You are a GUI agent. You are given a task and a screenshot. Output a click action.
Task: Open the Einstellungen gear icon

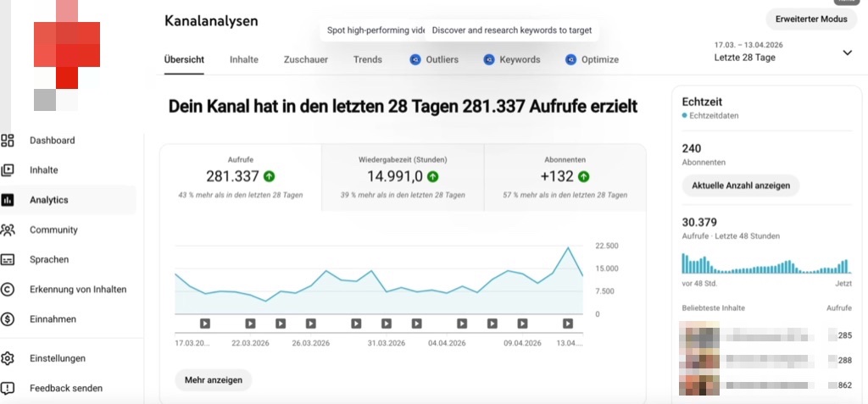click(x=7, y=358)
